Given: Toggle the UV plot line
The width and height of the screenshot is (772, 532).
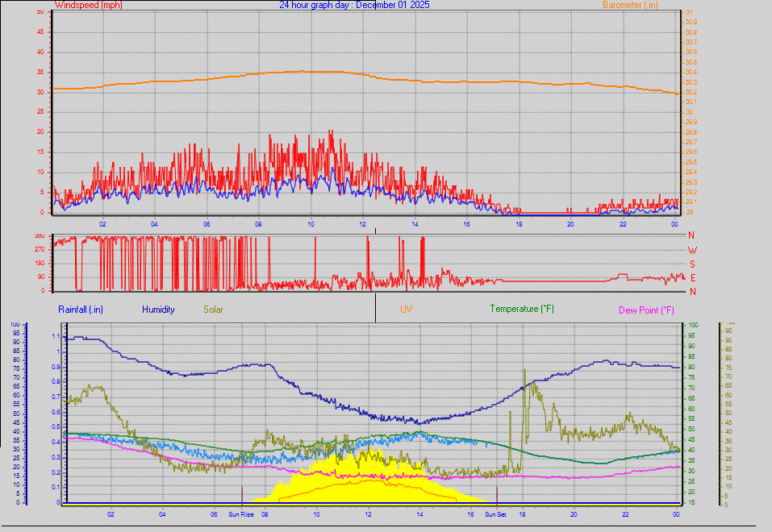Looking at the screenshot, I should pos(404,308).
